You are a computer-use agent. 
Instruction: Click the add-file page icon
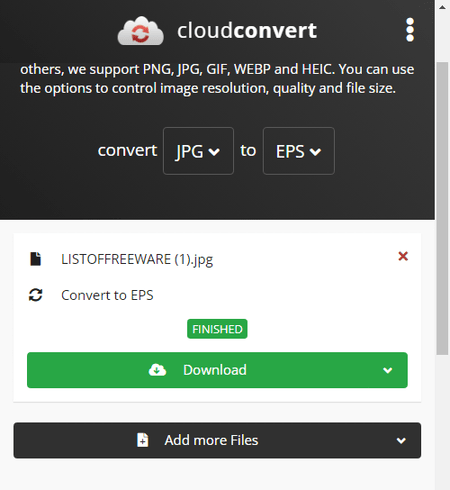pos(143,440)
